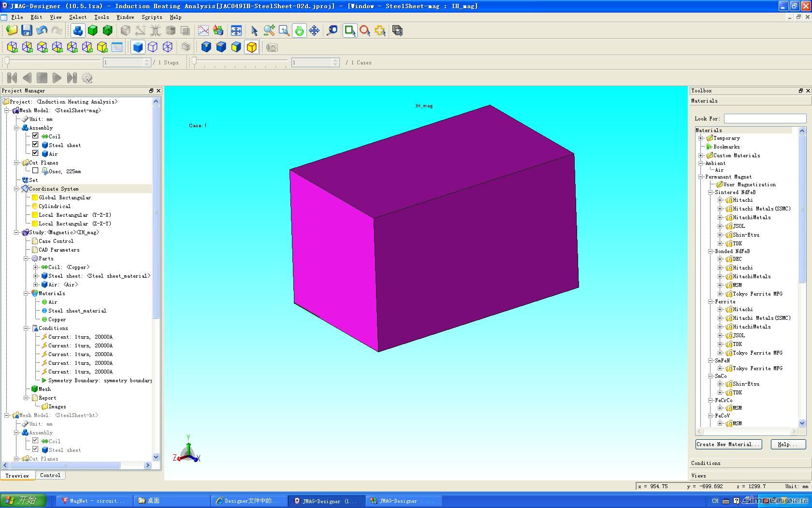Click the stacked windows icon in toolbar
This screenshot has height=508, width=812.
point(398,30)
